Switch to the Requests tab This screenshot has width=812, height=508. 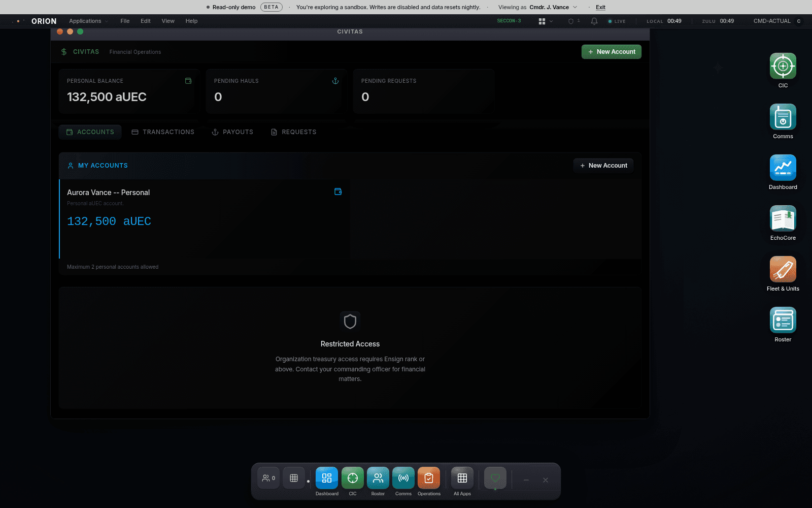coord(294,132)
